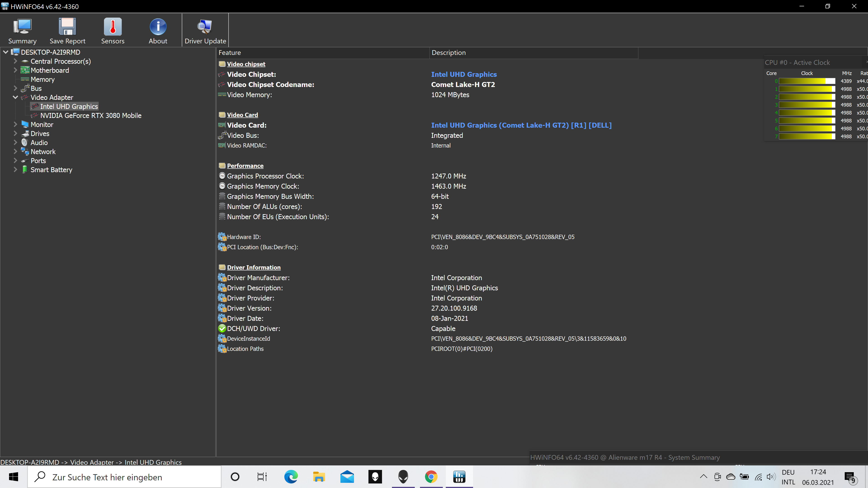Open File Explorer from taskbar
The width and height of the screenshot is (868, 488).
[319, 477]
